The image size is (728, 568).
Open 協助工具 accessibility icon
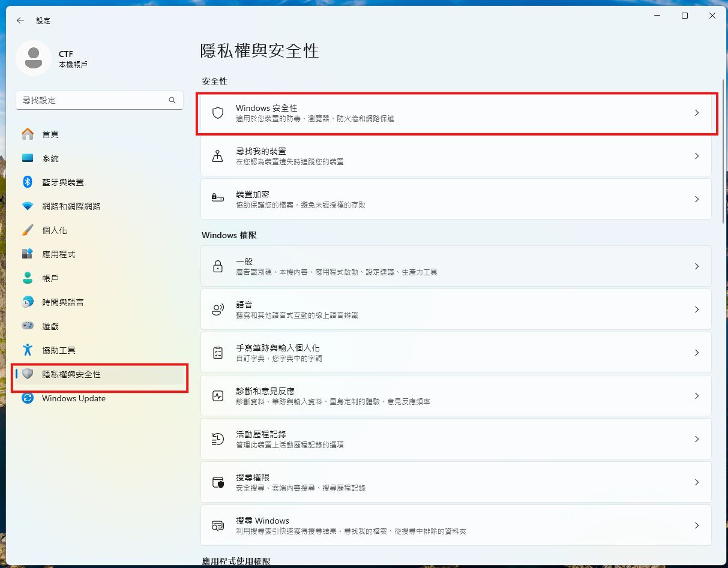pyautogui.click(x=28, y=350)
